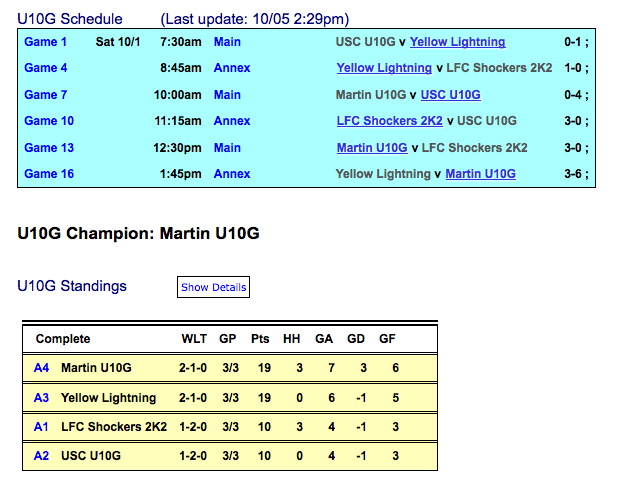This screenshot has width=620, height=490.
Task: Open the Game 16 link
Action: pyautogui.click(x=49, y=174)
